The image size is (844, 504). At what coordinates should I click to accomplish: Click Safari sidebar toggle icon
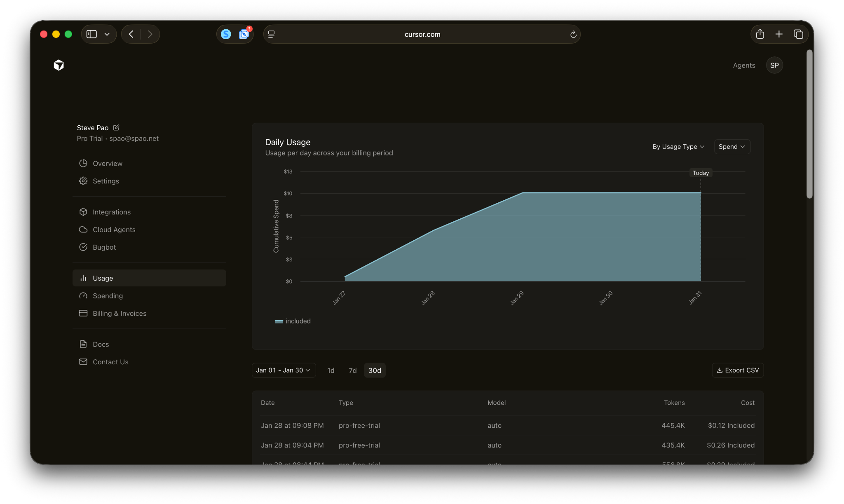(x=91, y=34)
